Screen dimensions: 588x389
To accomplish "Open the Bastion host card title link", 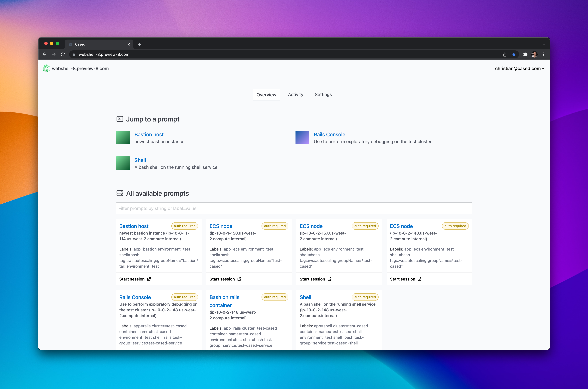I will click(x=134, y=226).
